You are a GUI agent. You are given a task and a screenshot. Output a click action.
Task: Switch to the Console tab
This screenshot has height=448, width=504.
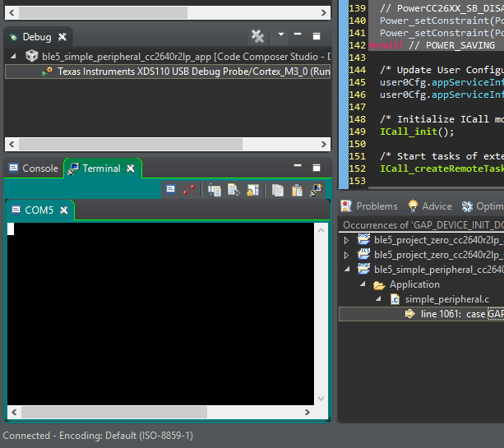point(34,168)
